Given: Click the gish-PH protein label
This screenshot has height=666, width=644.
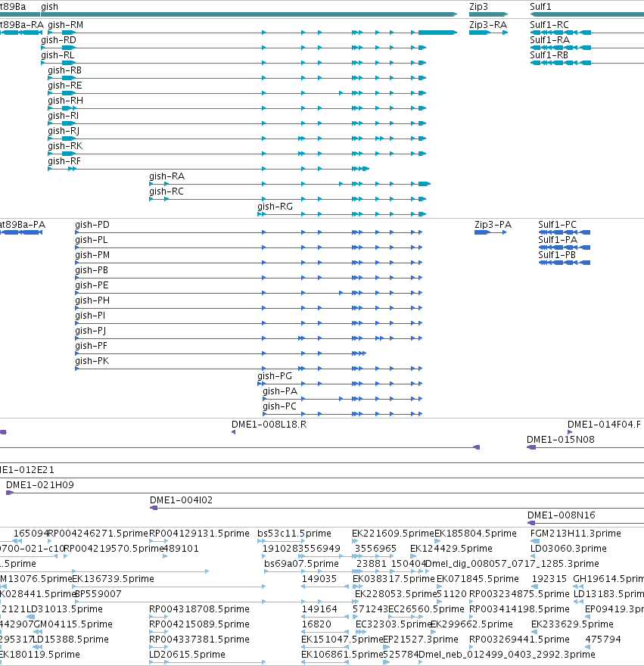Looking at the screenshot, I should [92, 300].
